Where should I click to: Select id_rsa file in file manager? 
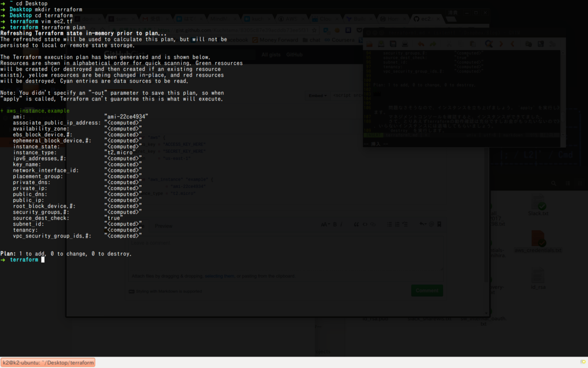[538, 279]
